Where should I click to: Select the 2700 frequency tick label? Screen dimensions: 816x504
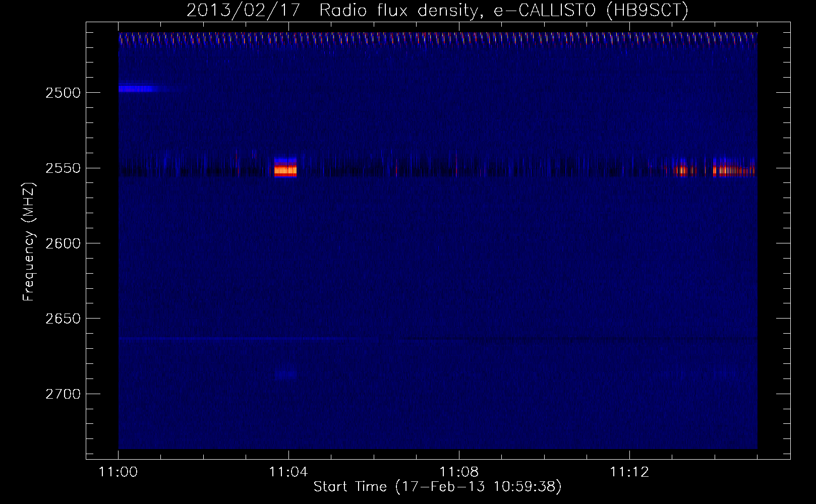pos(64,394)
